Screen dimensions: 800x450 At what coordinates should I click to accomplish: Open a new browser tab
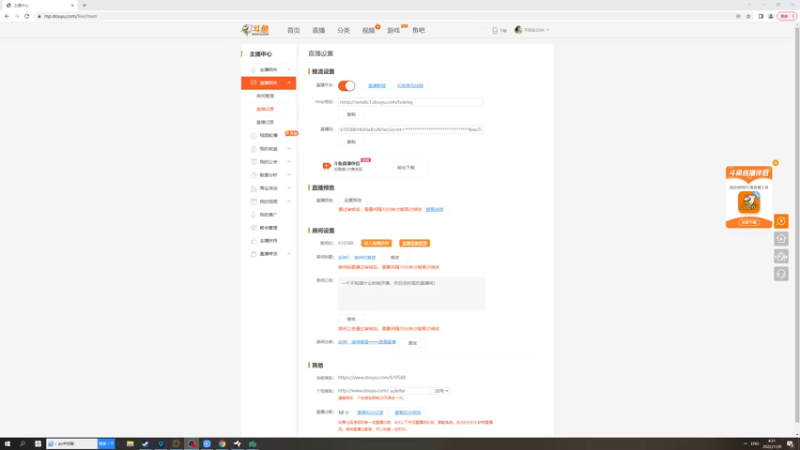(x=84, y=5)
